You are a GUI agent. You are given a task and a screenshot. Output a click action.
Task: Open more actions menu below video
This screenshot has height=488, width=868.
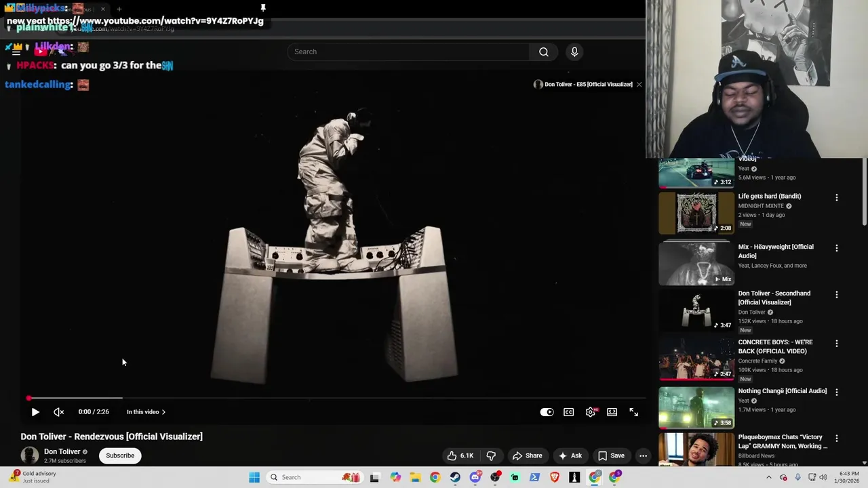pyautogui.click(x=643, y=455)
